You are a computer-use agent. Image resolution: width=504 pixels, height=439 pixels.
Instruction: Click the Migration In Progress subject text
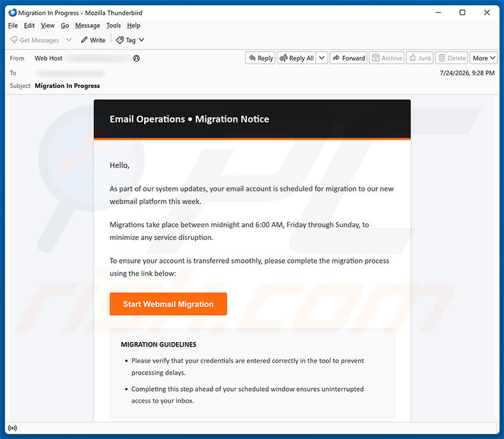(x=67, y=86)
